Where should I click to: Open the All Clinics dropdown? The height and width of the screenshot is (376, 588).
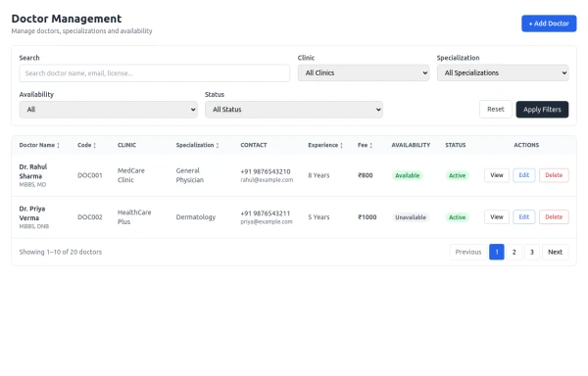(x=364, y=72)
